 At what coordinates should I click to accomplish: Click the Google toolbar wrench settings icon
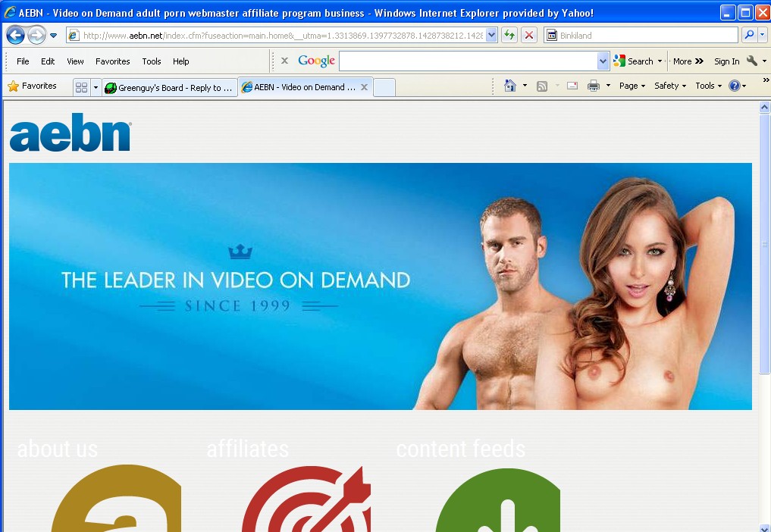(x=752, y=61)
